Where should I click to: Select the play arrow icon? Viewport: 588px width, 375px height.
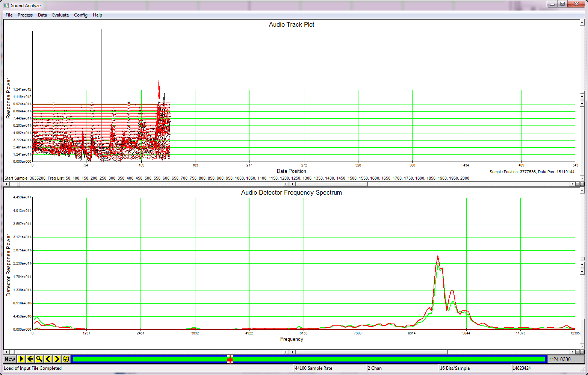pos(21,359)
